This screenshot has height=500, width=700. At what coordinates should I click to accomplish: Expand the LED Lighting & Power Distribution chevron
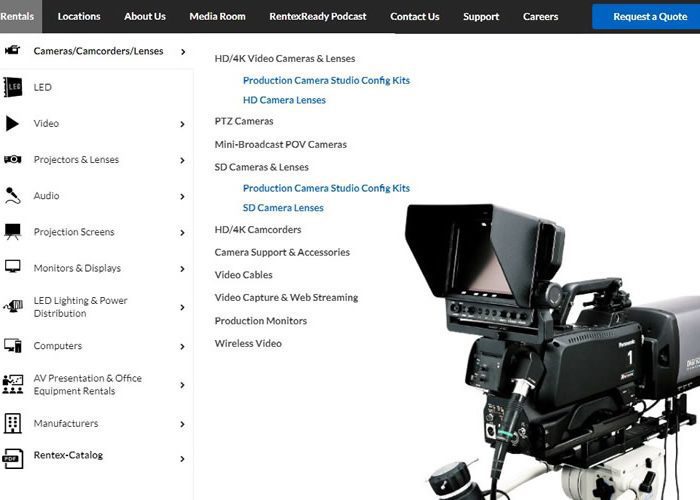point(182,307)
